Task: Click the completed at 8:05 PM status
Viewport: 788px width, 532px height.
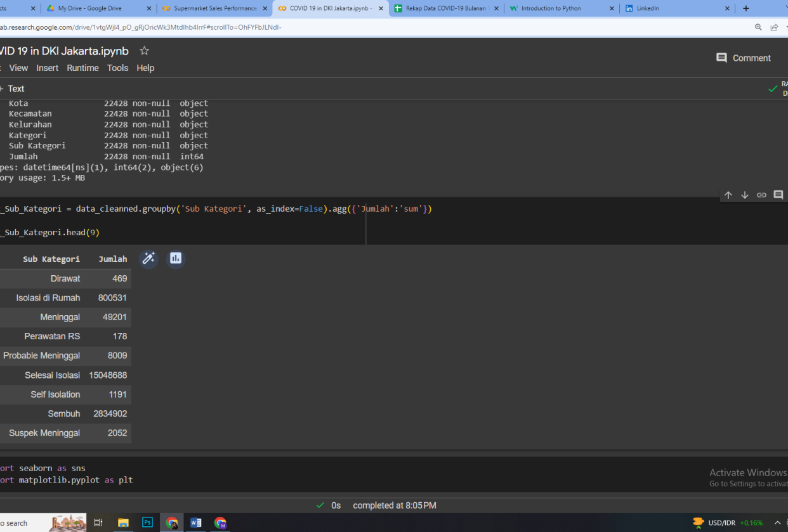Action: click(395, 505)
